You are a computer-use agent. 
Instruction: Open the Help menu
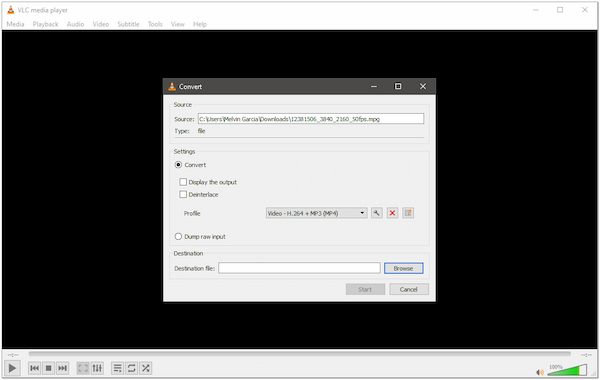point(200,24)
